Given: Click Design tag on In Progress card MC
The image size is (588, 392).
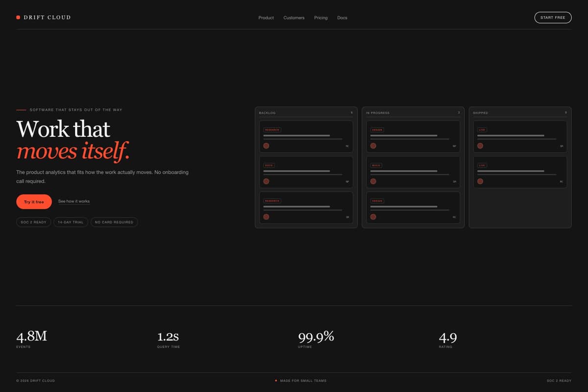Looking at the screenshot, I should (377, 201).
